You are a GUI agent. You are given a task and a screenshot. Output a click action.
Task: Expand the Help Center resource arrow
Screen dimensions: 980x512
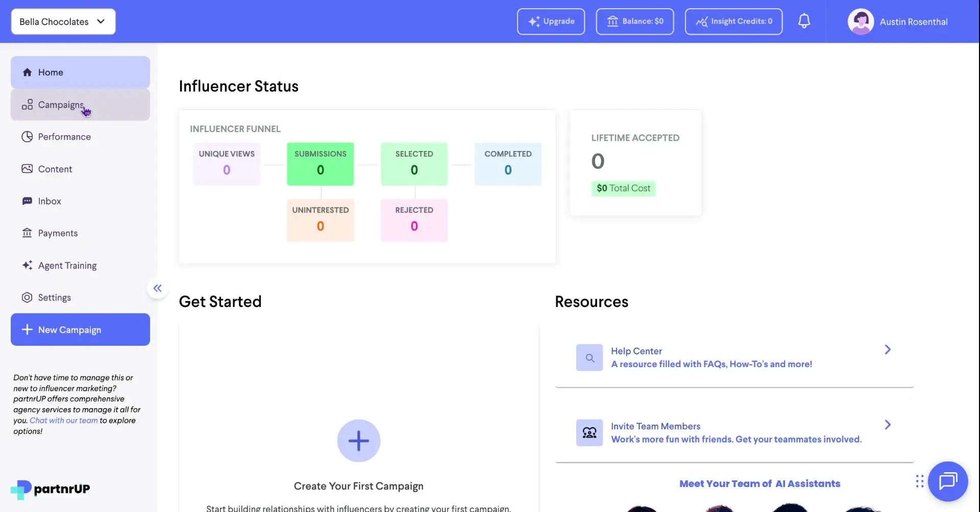(x=887, y=349)
